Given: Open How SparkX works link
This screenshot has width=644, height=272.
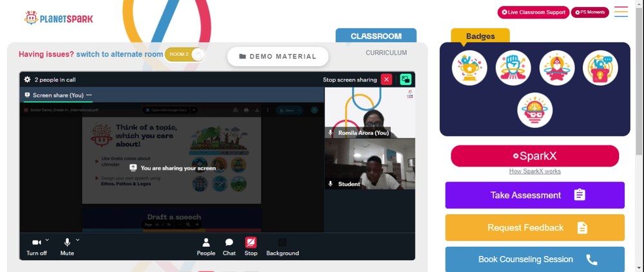Looking at the screenshot, I should [x=535, y=171].
